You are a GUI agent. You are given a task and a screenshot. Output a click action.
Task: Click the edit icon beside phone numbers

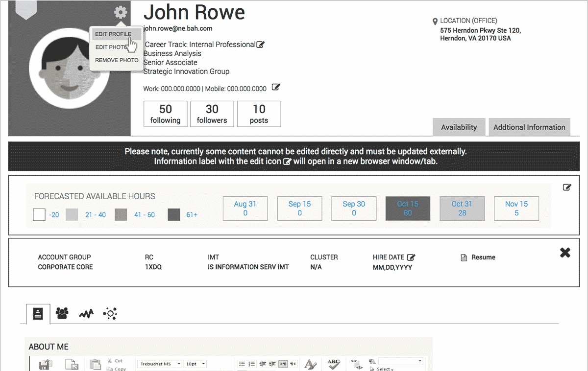click(x=276, y=88)
